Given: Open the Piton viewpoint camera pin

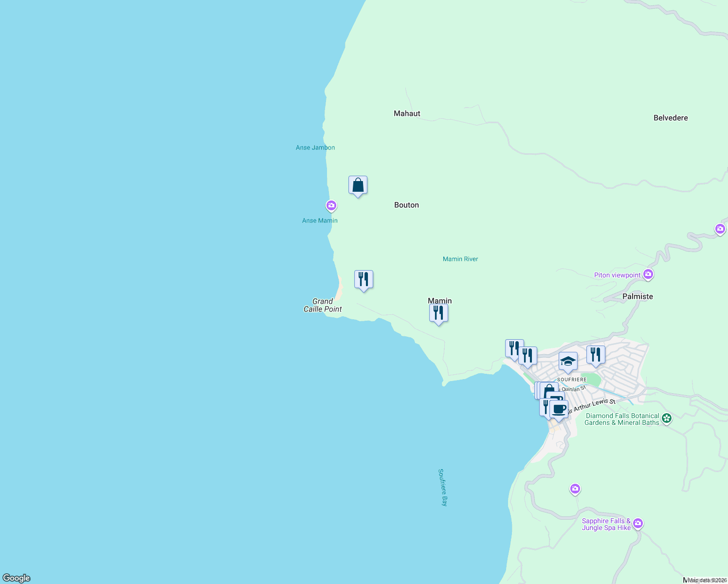Looking at the screenshot, I should click(x=648, y=274).
